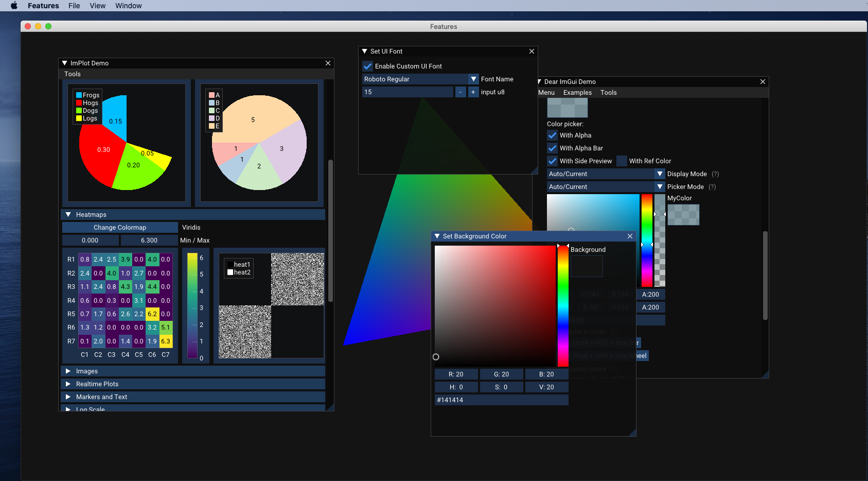Expand the Realtime Plots section

tap(193, 384)
